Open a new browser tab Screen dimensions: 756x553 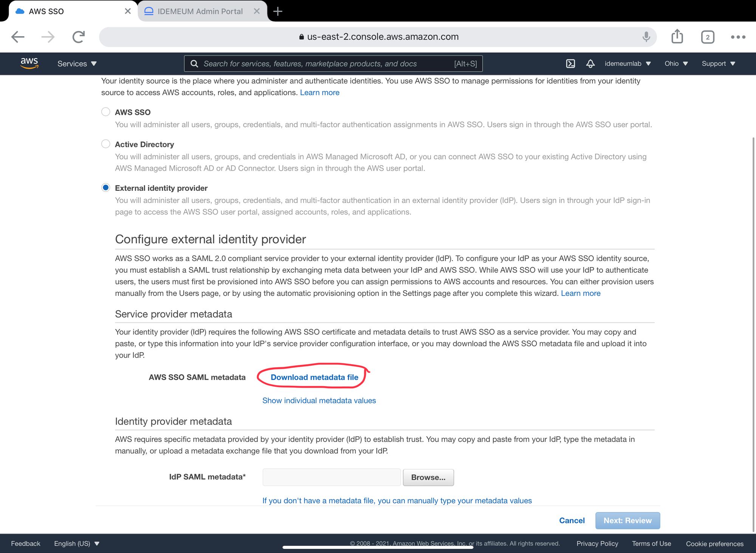point(278,11)
